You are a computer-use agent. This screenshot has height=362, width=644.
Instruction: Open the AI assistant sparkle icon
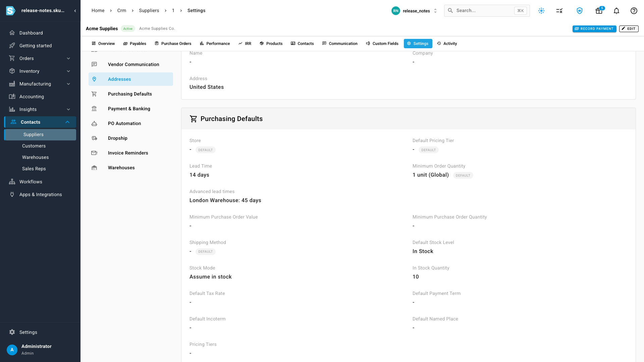click(x=541, y=11)
